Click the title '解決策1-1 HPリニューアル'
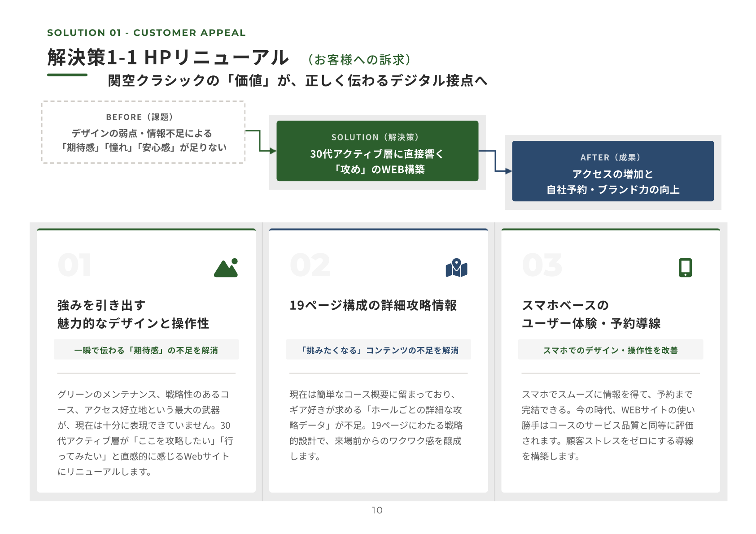 point(168,57)
